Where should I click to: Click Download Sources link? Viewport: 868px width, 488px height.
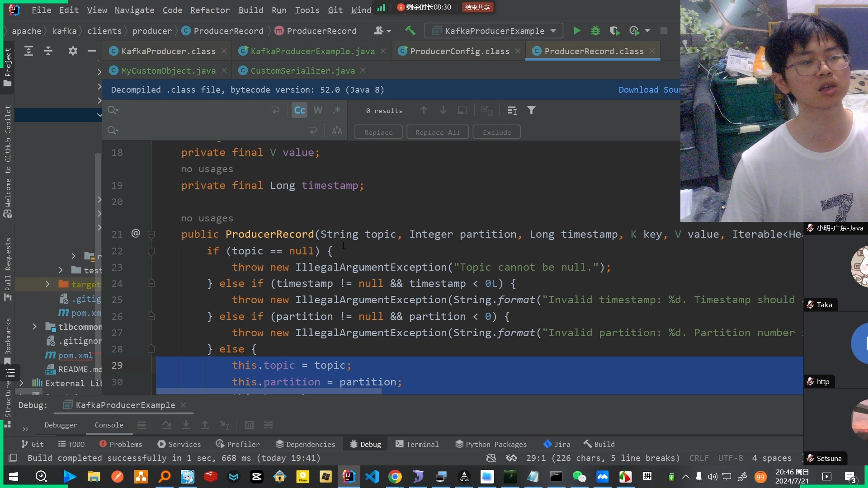tap(649, 90)
